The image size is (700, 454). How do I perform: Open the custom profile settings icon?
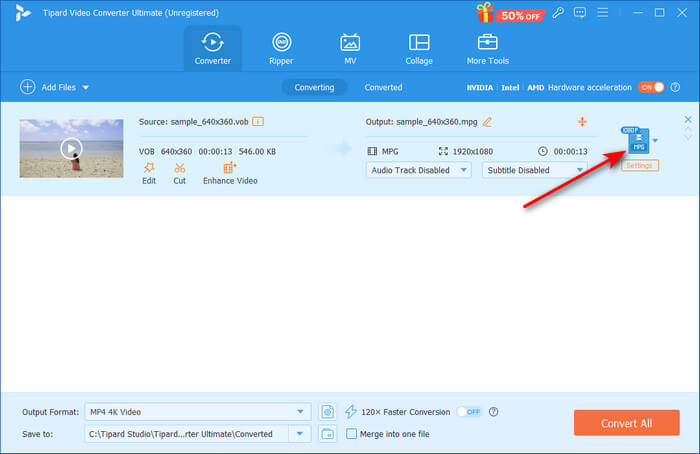click(328, 412)
